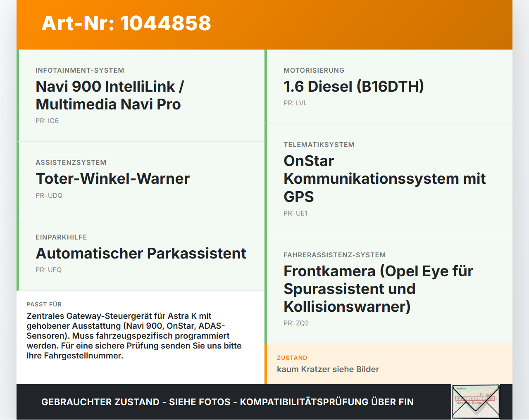Click the 'MOTORISIERUNG' label
529x420 pixels.
(314, 71)
